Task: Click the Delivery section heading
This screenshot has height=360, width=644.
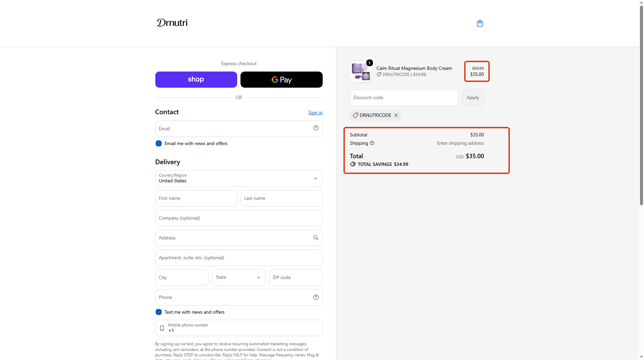Action: (x=167, y=162)
